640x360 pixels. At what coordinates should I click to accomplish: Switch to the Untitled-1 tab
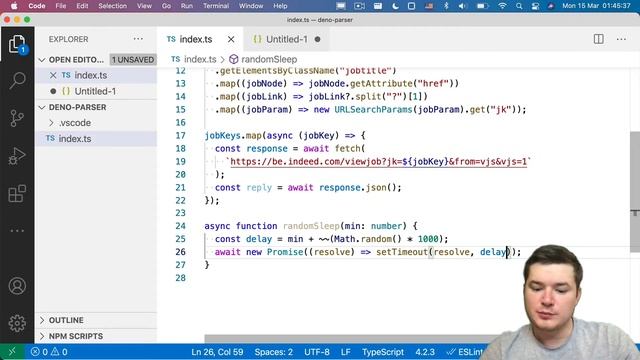[x=287, y=39]
